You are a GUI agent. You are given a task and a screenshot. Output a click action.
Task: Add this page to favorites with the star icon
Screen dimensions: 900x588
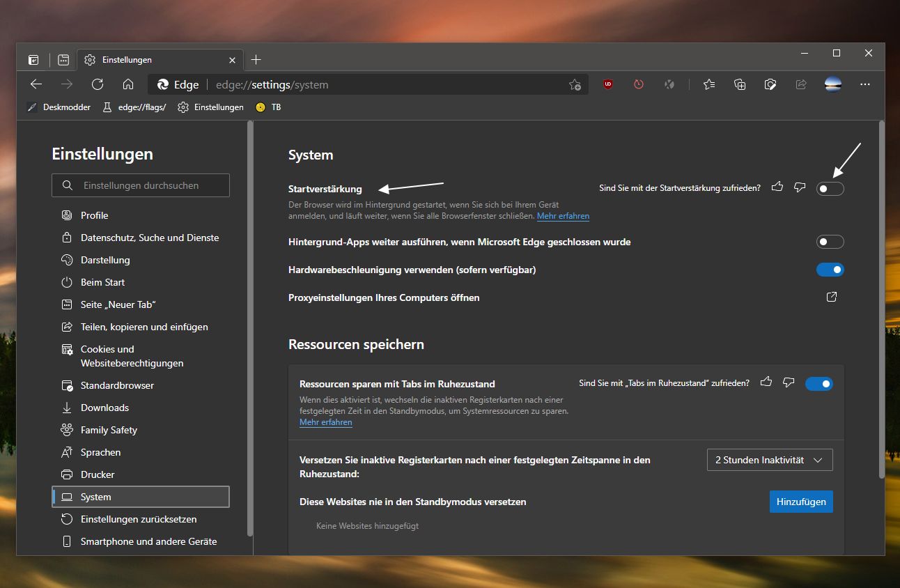[x=575, y=85]
